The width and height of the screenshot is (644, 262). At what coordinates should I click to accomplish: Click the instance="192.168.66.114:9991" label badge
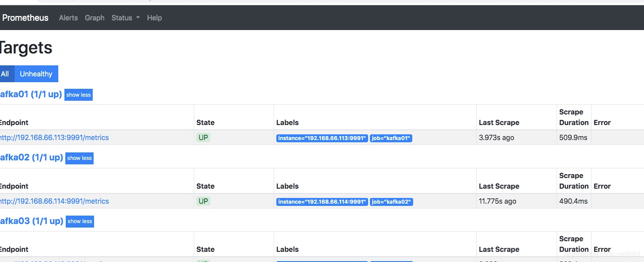coord(322,202)
